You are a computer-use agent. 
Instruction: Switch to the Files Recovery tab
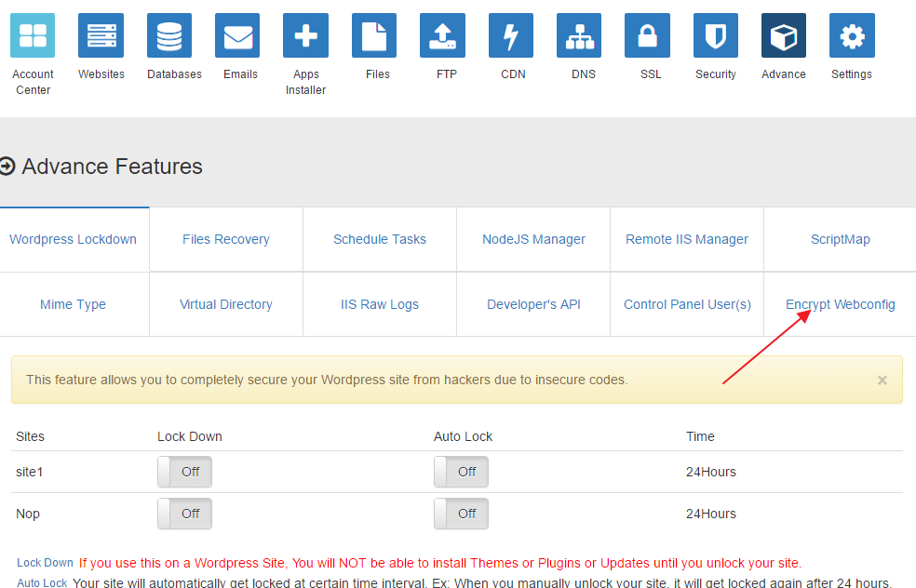226,239
